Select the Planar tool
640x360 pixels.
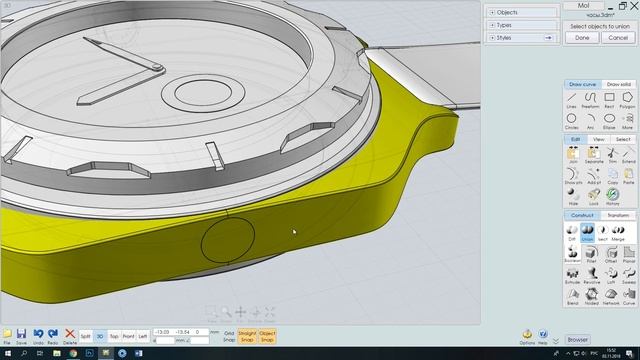tap(629, 255)
